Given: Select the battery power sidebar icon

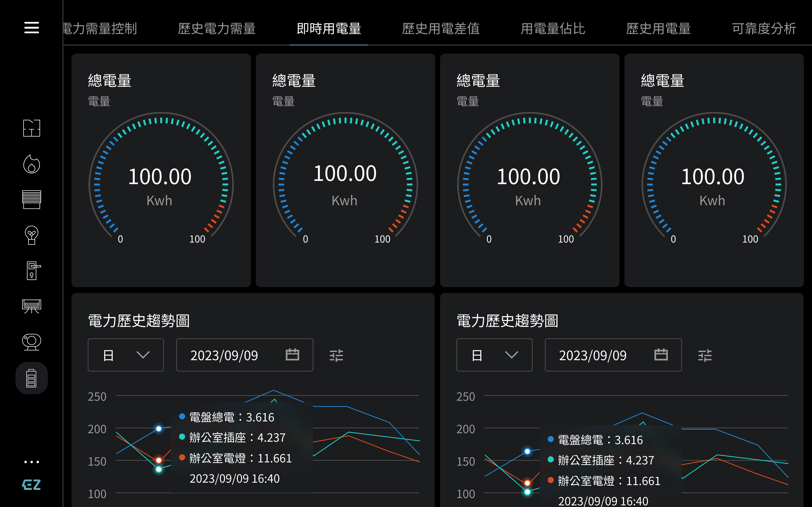Looking at the screenshot, I should click(31, 378).
